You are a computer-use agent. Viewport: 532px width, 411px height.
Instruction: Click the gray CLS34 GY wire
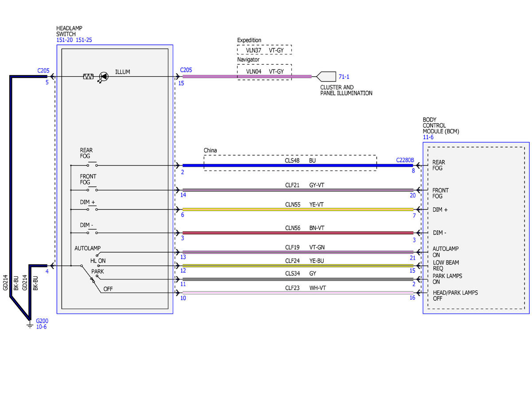coord(298,279)
